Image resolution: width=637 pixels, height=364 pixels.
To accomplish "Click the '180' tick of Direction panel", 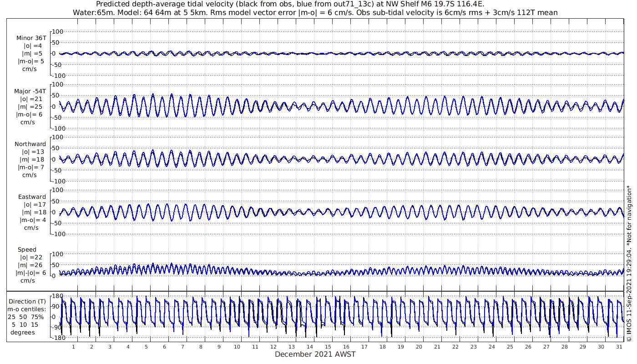I will click(x=58, y=296).
